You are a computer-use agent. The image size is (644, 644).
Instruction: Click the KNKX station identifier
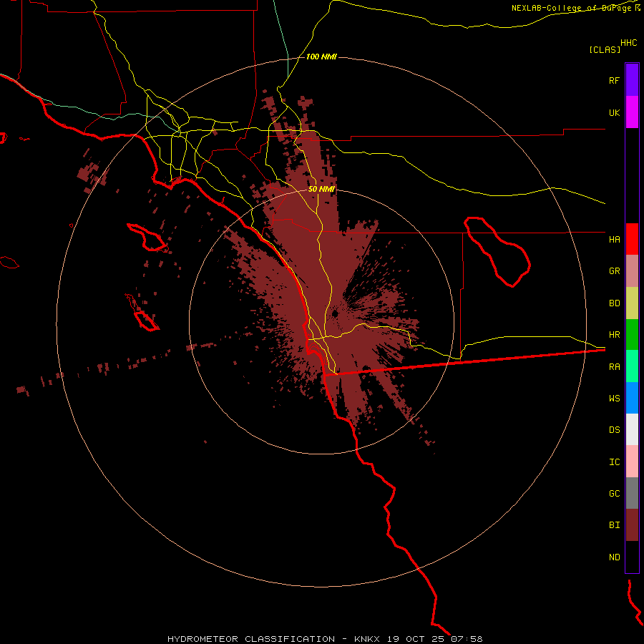[x=367, y=639]
